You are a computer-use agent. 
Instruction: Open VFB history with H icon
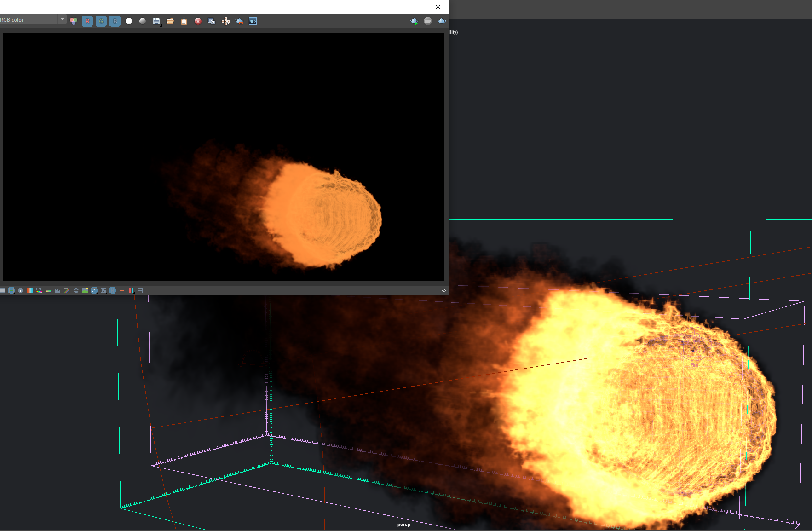click(x=113, y=290)
